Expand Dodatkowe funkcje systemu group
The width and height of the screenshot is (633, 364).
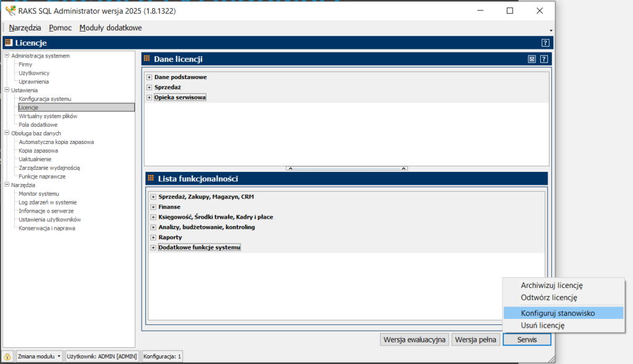(153, 247)
